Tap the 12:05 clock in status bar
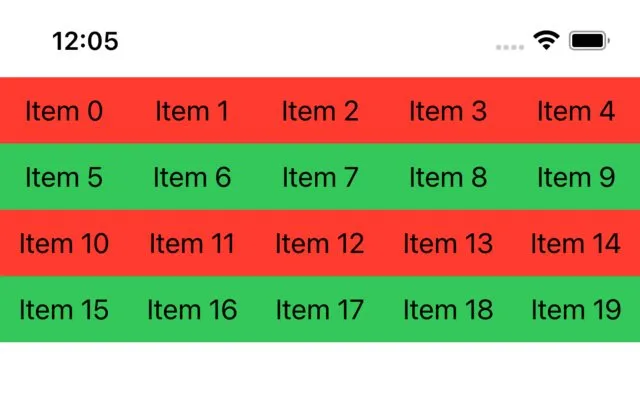640x420 pixels. (85, 41)
